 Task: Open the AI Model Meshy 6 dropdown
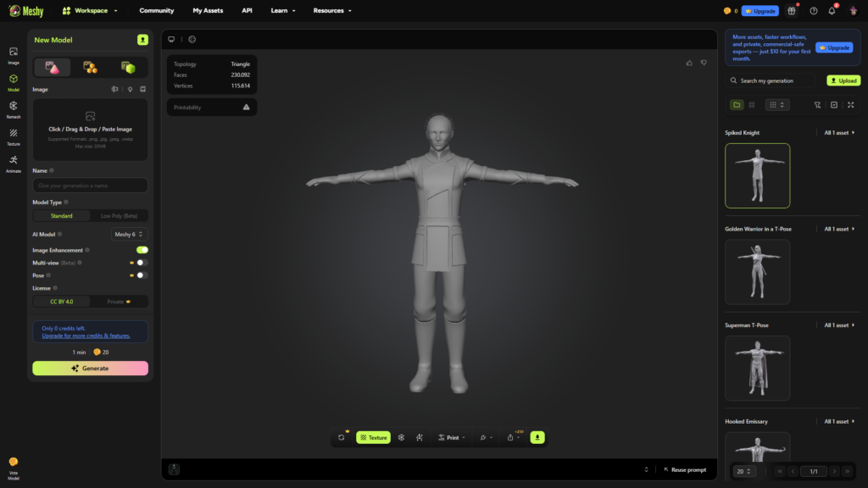click(x=129, y=234)
